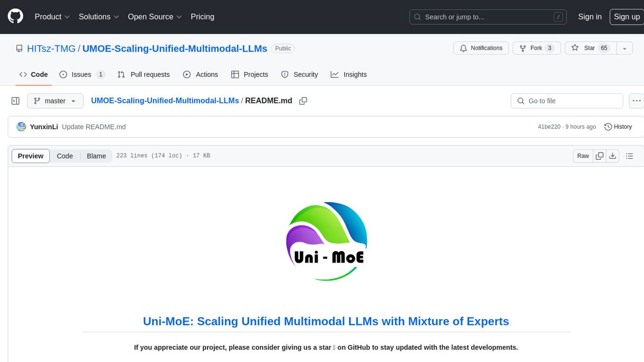644x362 pixels.
Task: Expand the file tree side panel
Action: coord(16,101)
